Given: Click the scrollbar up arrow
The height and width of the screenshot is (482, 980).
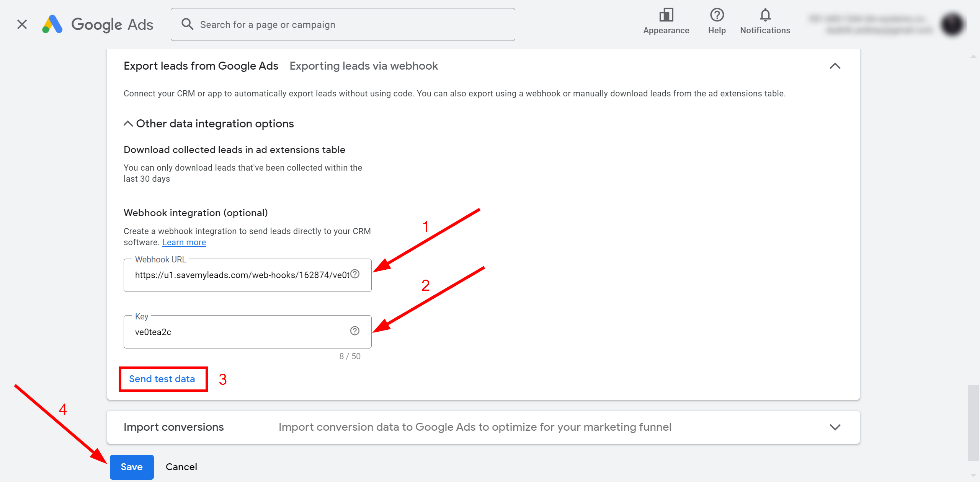Looking at the screenshot, I should tap(973, 56).
